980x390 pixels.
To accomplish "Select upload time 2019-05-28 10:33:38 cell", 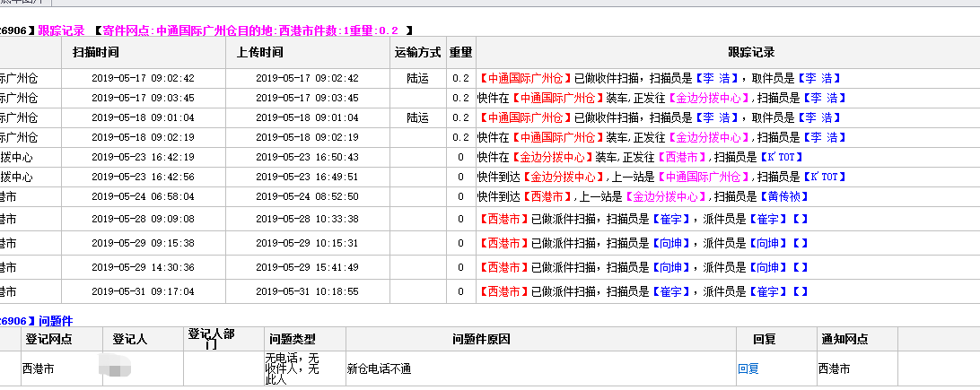I will [308, 219].
